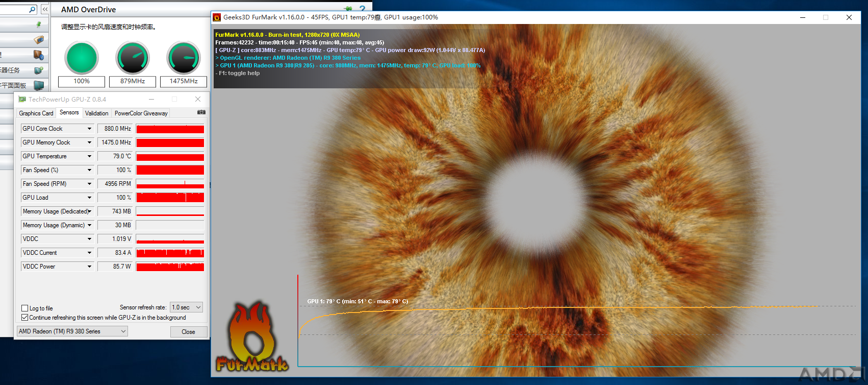
Task: Minimize the GPU-Z window
Action: [x=151, y=99]
